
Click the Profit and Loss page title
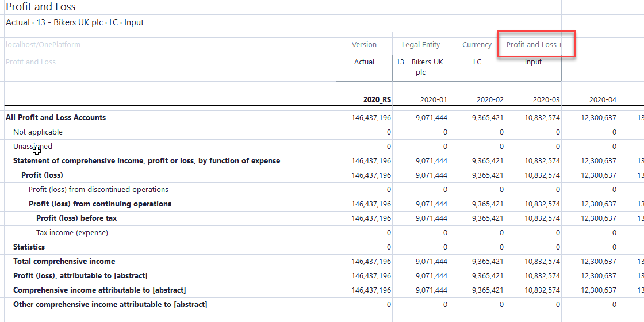[x=41, y=7]
